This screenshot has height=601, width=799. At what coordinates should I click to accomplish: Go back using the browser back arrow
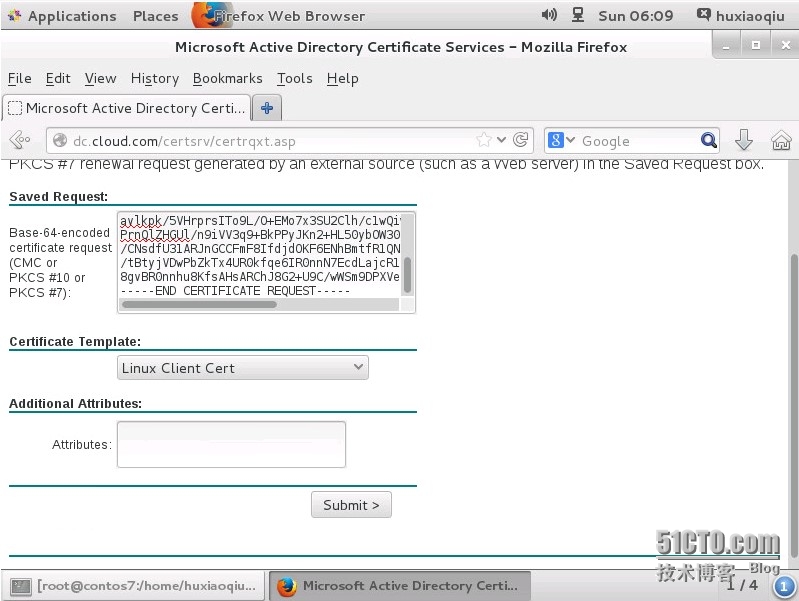[x=20, y=140]
